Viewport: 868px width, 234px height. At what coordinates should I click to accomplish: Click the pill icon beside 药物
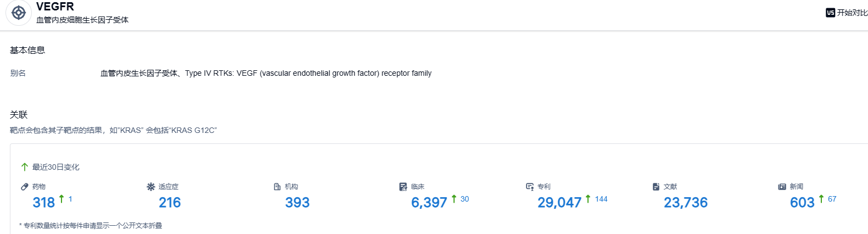click(25, 187)
